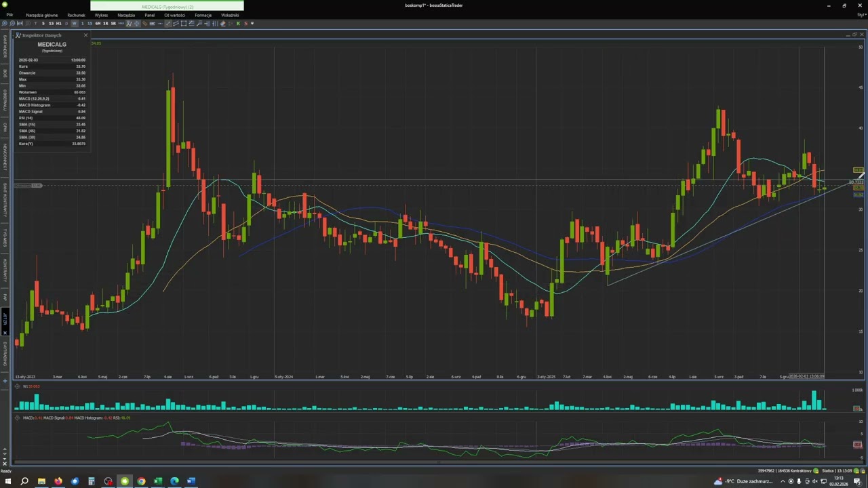Set chart range to 6M
The height and width of the screenshot is (488, 868).
point(98,23)
